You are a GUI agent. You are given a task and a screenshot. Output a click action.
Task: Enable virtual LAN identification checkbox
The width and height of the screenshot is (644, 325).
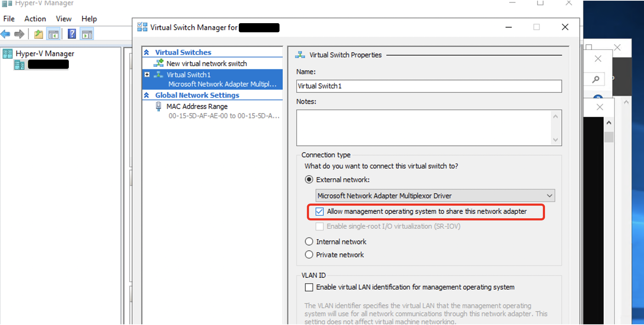click(x=309, y=287)
